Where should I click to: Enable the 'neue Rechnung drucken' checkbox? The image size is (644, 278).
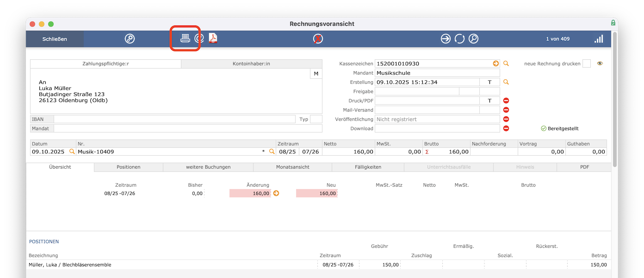tap(587, 64)
